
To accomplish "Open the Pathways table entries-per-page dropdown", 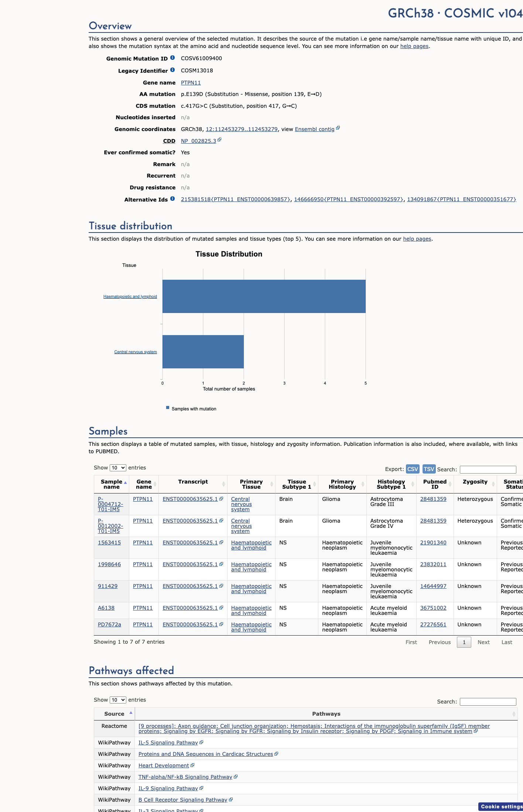I will 118,700.
